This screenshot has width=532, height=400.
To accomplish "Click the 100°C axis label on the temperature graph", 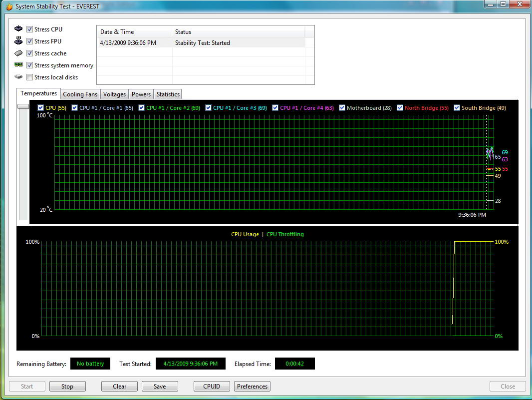I will 44,115.
